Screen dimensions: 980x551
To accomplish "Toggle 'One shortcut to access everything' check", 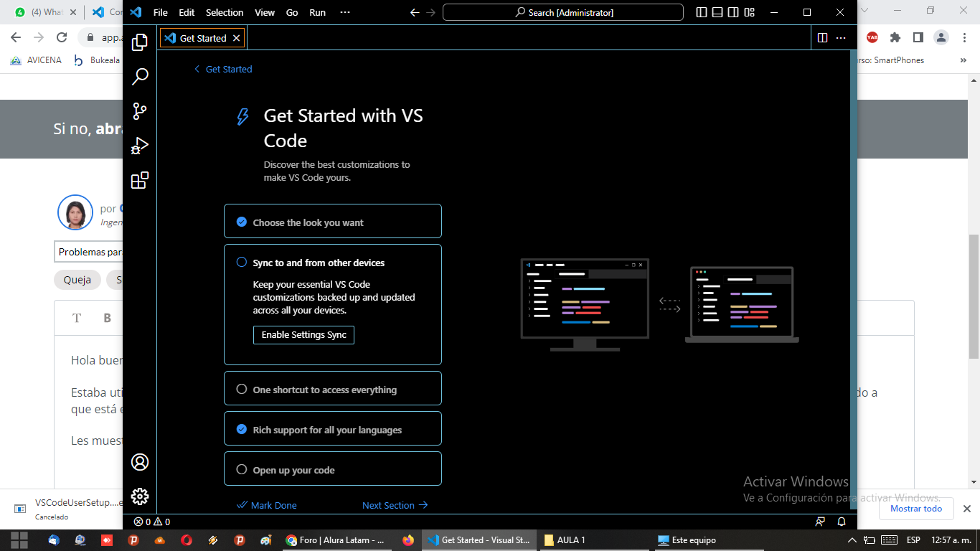I will (242, 389).
